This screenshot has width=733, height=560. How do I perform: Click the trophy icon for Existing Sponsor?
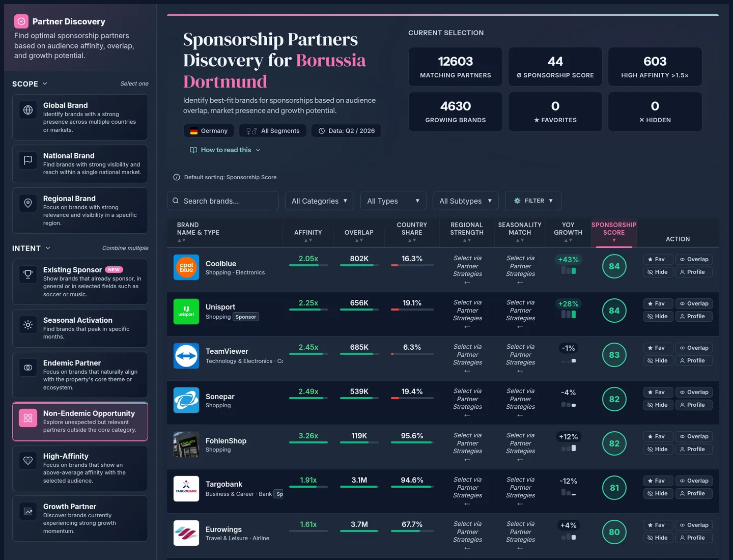pos(28,274)
